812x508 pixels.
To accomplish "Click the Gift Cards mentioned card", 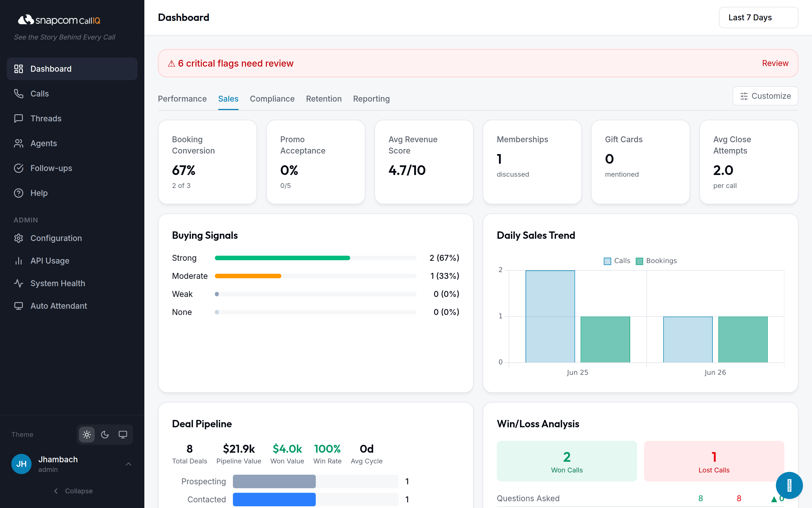I will (x=641, y=162).
